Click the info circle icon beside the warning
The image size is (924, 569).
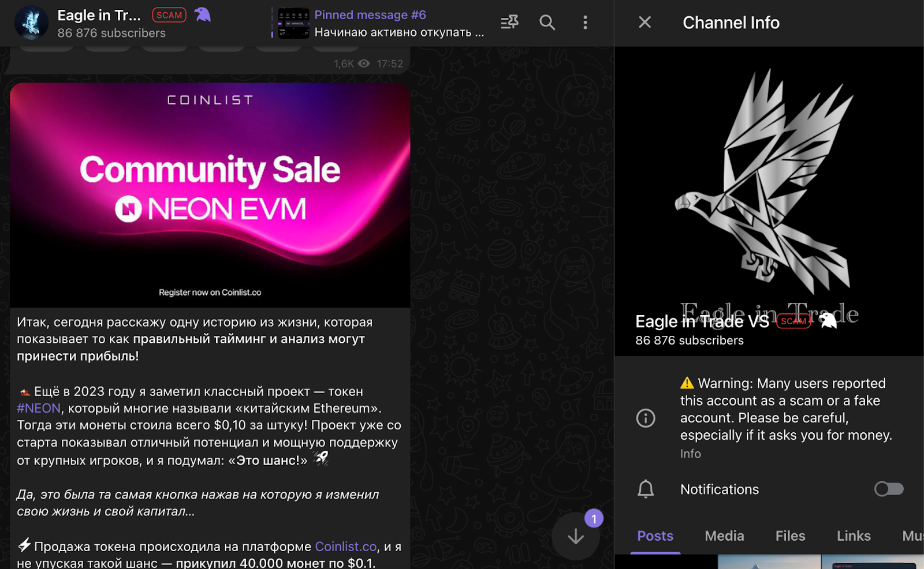[646, 418]
